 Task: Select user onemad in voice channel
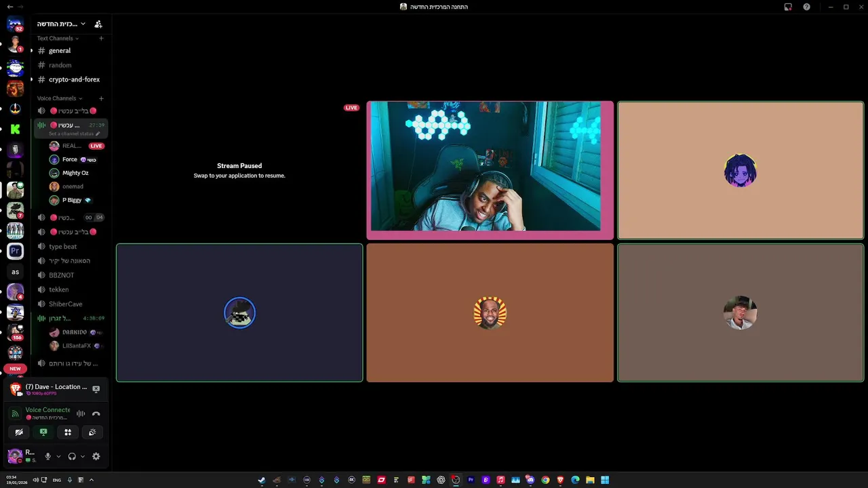76,186
